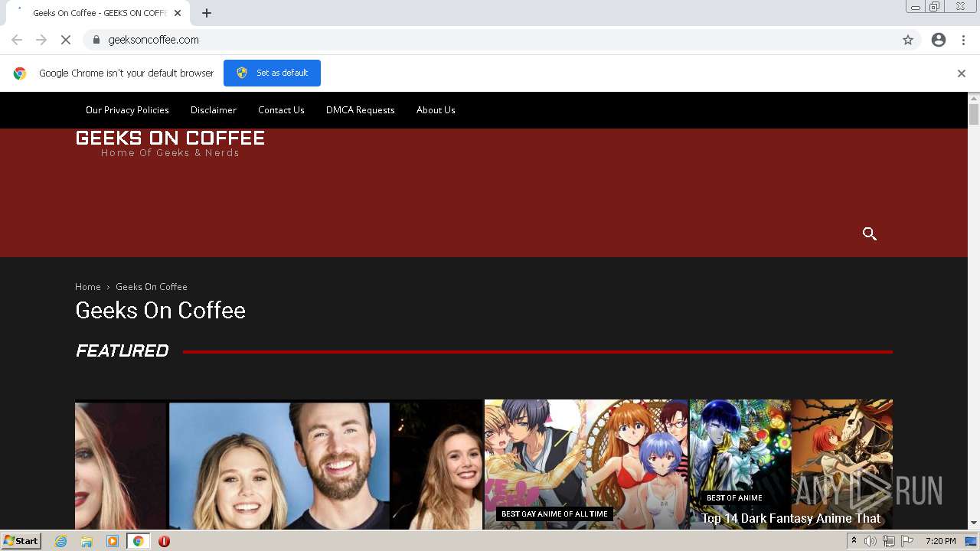Click the scrollbar down arrow
Screen dimensions: 980x551
(x=974, y=523)
